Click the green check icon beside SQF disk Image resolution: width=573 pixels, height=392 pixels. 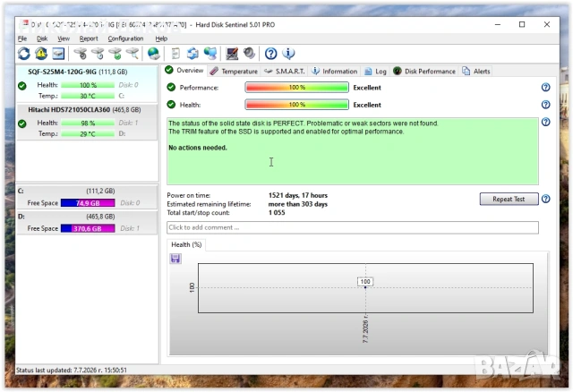click(x=22, y=86)
